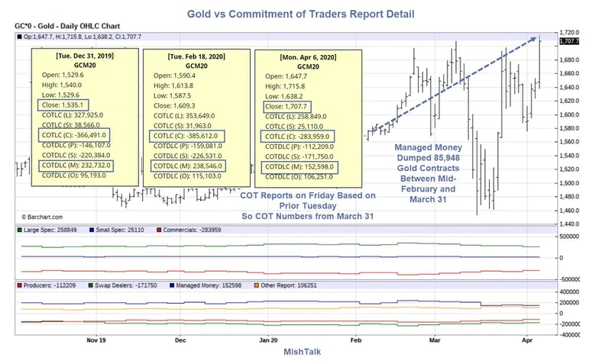Click the 'MishTalk' label below the chart

click(x=303, y=352)
